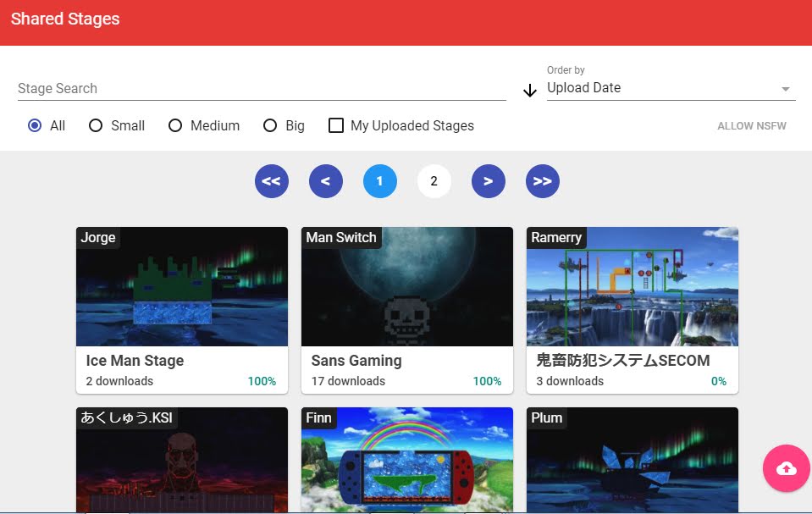Select page 1 in pagination
Viewport: 812px width, 514px height.
[x=380, y=181]
